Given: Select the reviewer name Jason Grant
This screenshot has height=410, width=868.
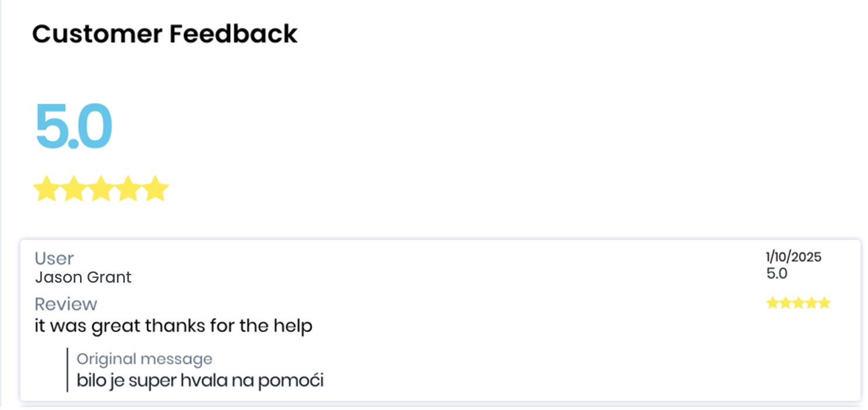Looking at the screenshot, I should [84, 277].
